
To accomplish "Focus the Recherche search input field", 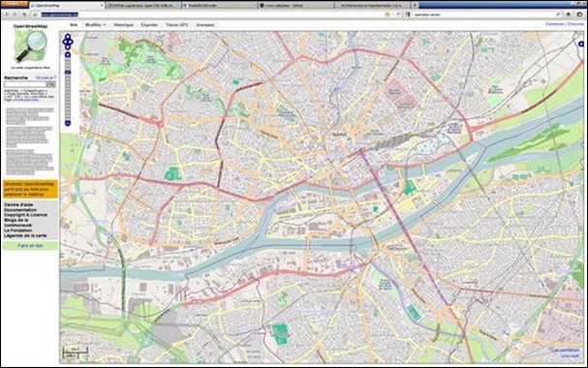I will (x=25, y=84).
